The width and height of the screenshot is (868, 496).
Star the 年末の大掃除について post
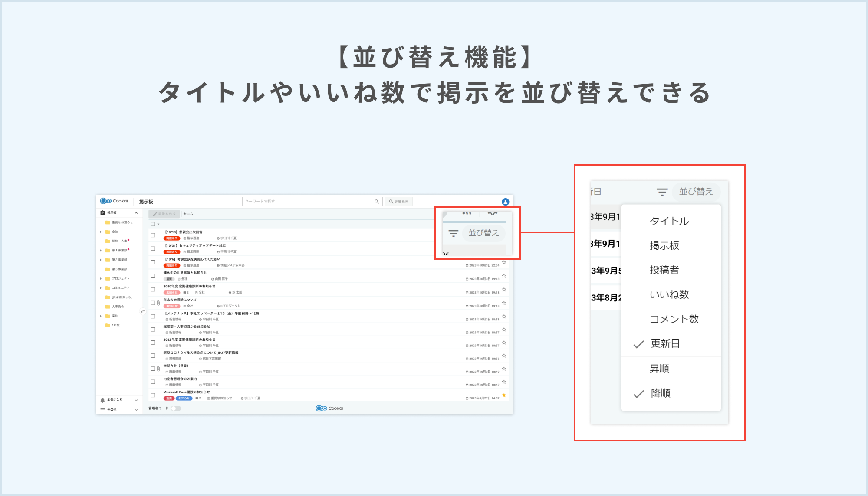pyautogui.click(x=504, y=303)
